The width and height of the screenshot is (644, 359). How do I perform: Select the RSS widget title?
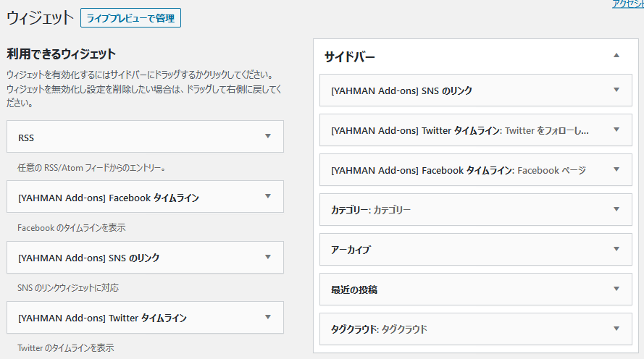pos(26,138)
